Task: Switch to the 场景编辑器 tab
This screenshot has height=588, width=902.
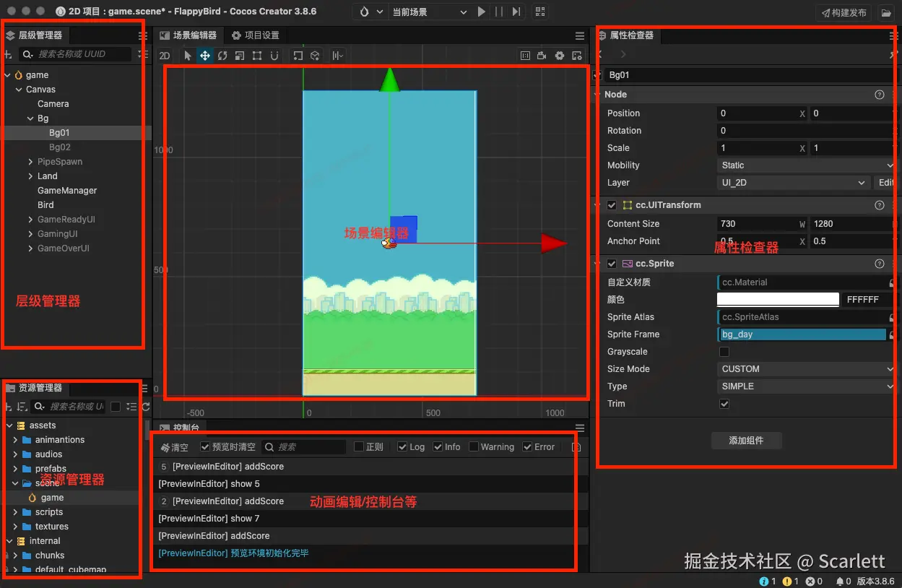Action: pos(188,35)
